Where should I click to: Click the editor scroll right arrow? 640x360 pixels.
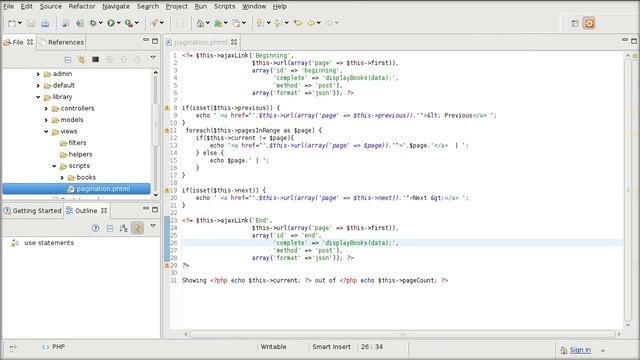click(x=619, y=334)
